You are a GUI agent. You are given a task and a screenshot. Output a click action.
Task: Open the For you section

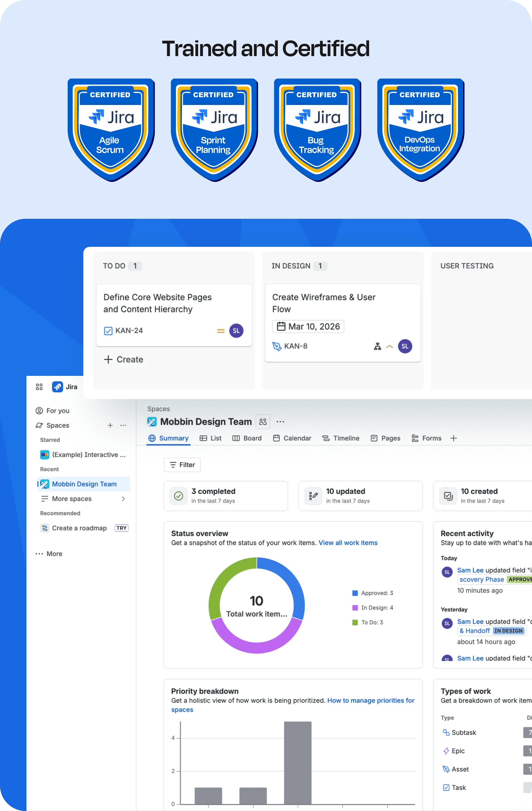tap(52, 411)
